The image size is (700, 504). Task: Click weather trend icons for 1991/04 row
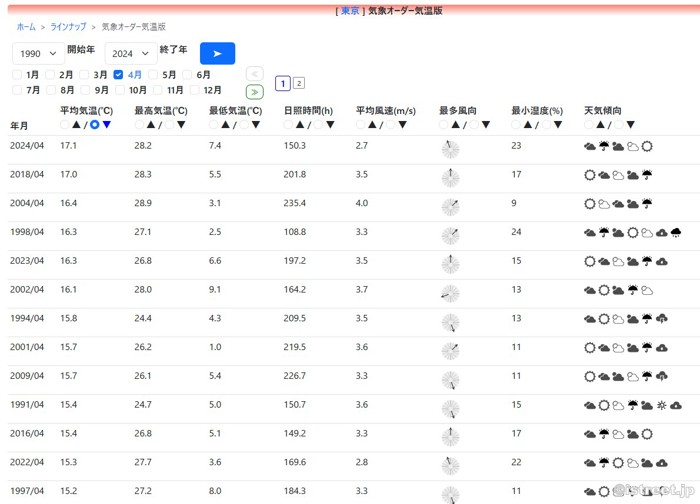point(632,406)
